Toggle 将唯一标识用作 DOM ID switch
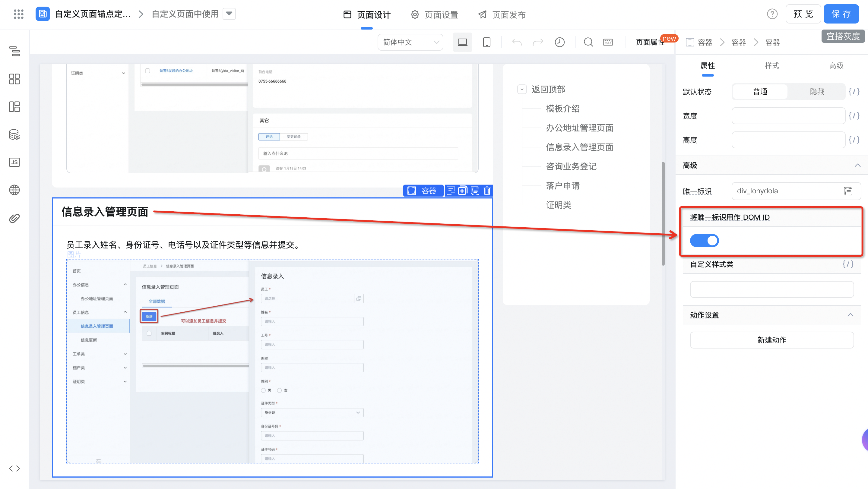This screenshot has width=868, height=489. tap(704, 241)
